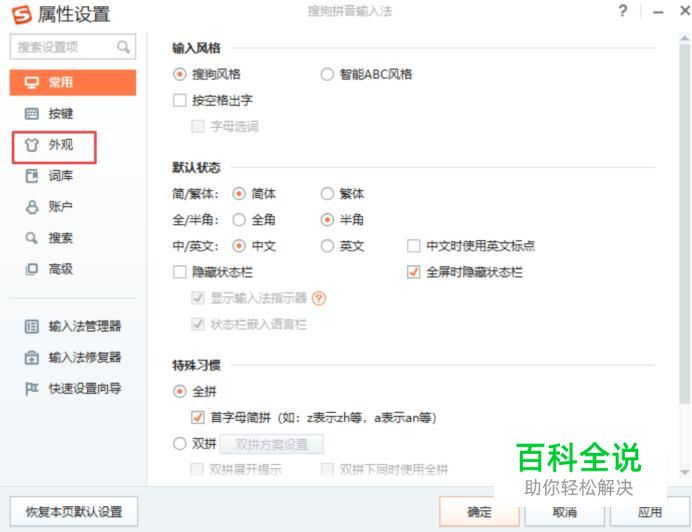Toggle the 中文时使用英文标点 checkbox
The image size is (692, 532).
point(414,245)
